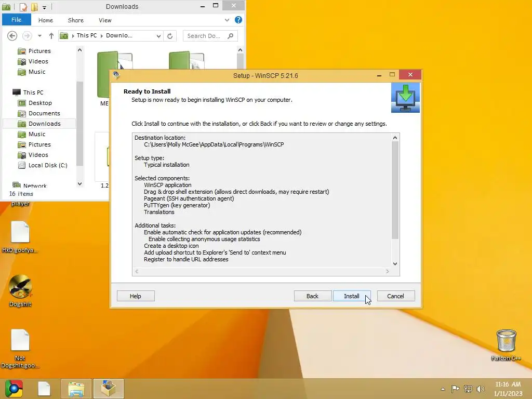The height and width of the screenshot is (399, 532).
Task: Select the Dogshit Falcon C++ desktop shortcut
Action: [x=20, y=290]
